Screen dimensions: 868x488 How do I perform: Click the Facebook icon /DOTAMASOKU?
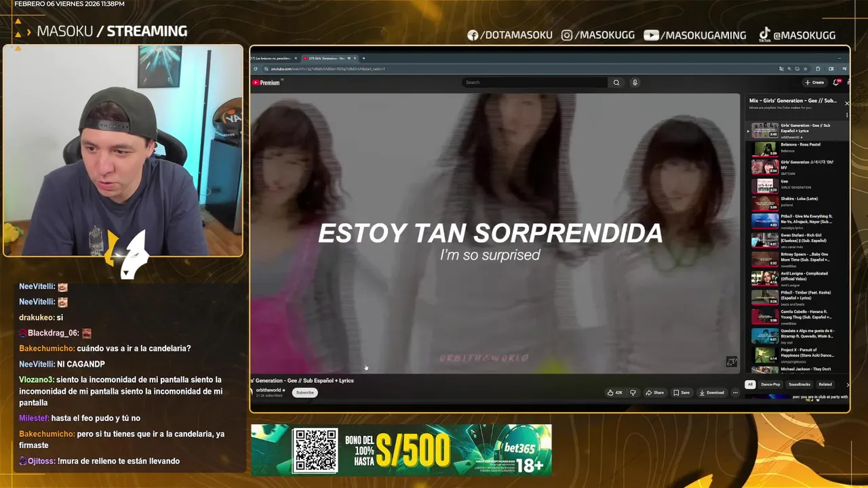[x=473, y=35]
